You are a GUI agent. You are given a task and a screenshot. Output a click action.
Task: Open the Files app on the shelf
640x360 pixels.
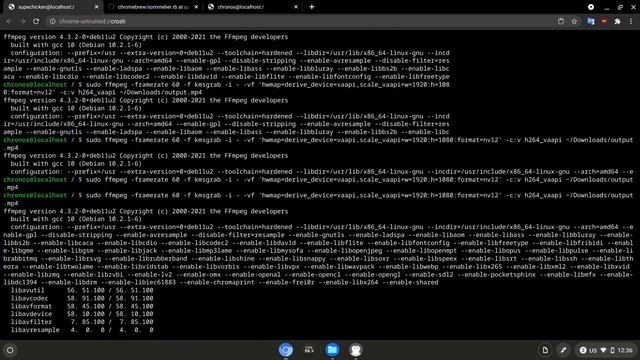pos(332,350)
